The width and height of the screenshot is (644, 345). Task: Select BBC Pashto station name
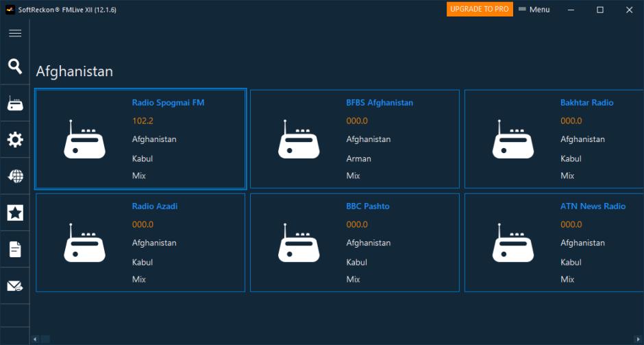pos(368,206)
